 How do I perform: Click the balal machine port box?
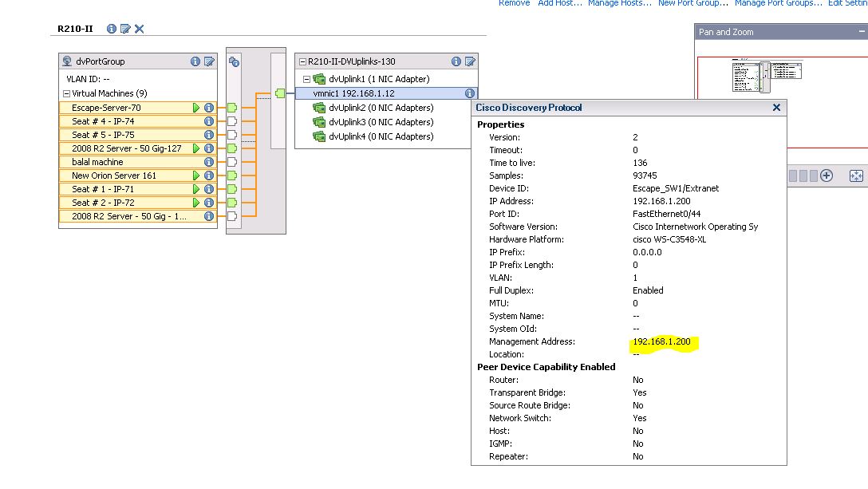coord(232,162)
